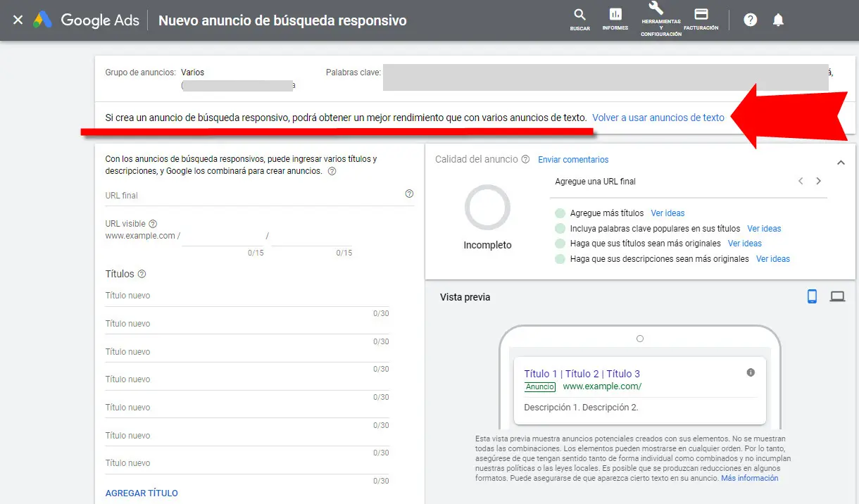Click the help icon beside Títulos
This screenshot has height=504, width=859.
pyautogui.click(x=142, y=274)
